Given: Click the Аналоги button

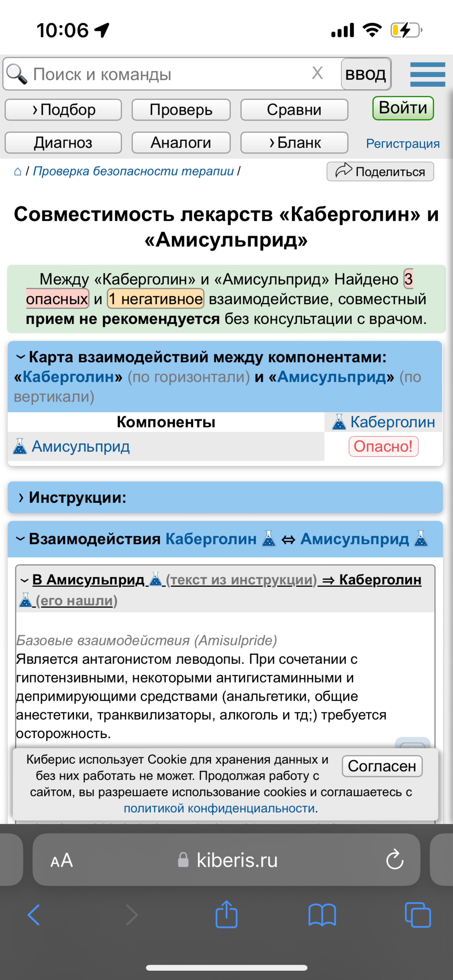Looking at the screenshot, I should click(181, 143).
